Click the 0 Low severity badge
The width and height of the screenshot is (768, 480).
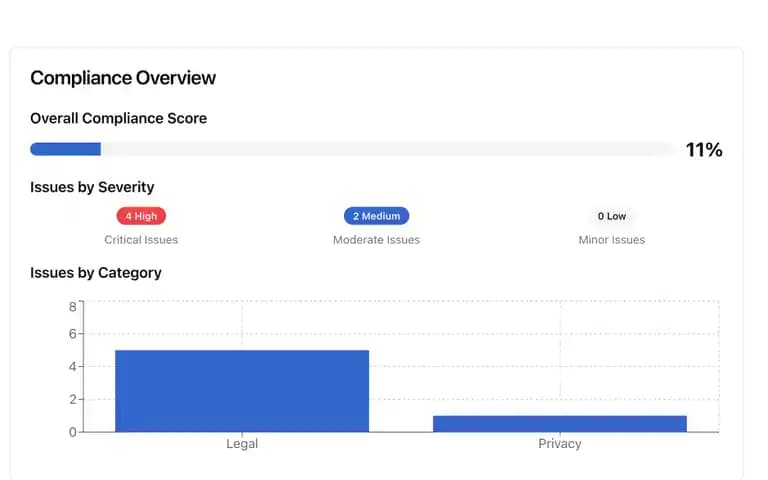tap(611, 216)
